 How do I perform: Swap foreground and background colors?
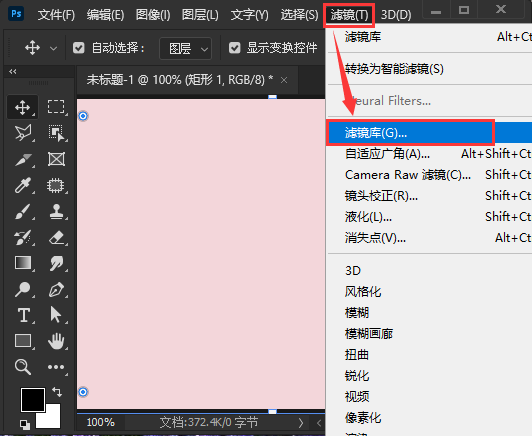tap(57, 392)
